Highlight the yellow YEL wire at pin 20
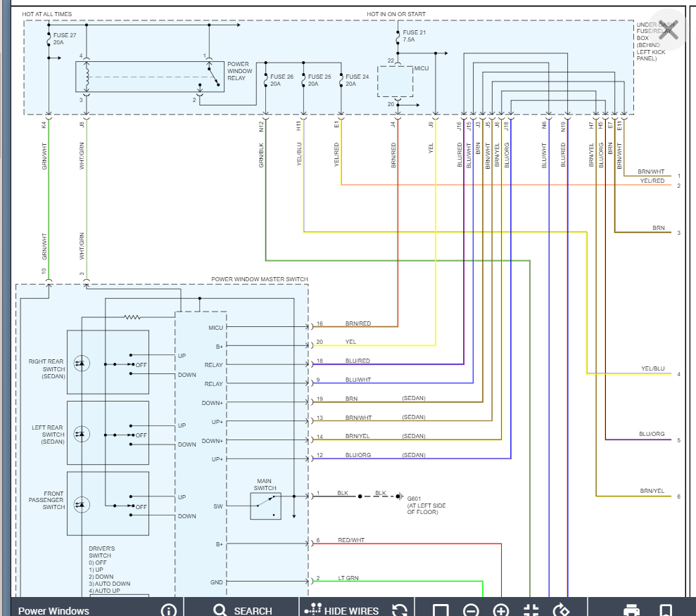696x616 pixels. tap(373, 345)
